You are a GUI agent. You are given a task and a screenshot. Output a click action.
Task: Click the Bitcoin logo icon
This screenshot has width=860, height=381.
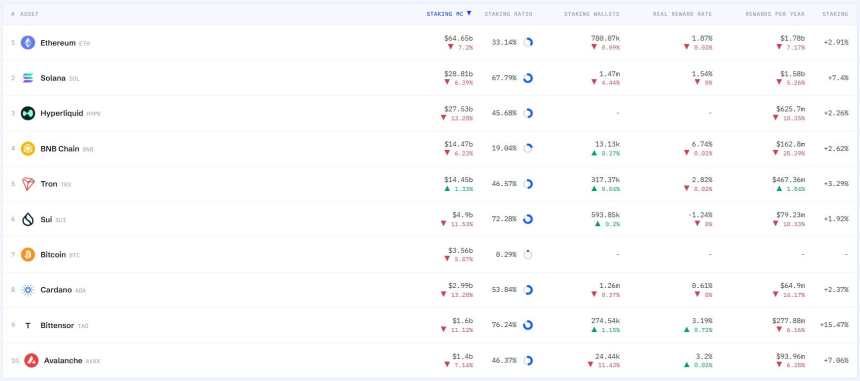(x=28, y=254)
